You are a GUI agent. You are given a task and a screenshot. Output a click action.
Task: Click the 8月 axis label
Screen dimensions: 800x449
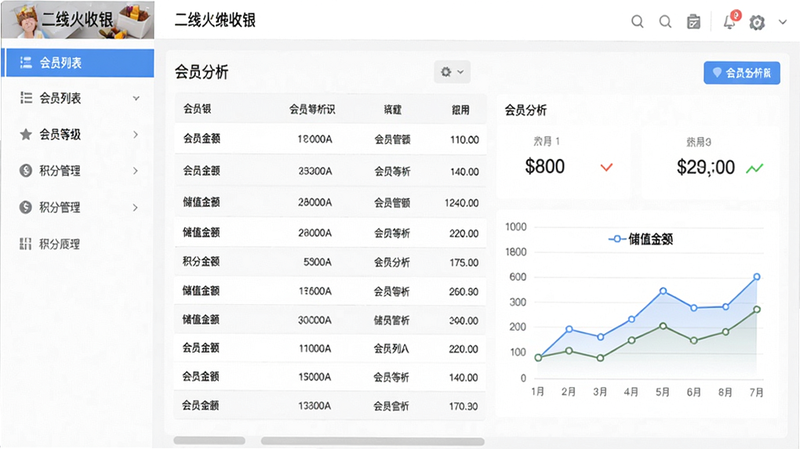click(x=725, y=392)
